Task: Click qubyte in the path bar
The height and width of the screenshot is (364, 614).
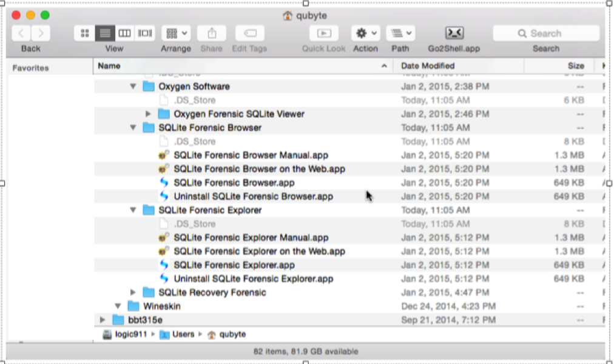Action: pos(232,334)
